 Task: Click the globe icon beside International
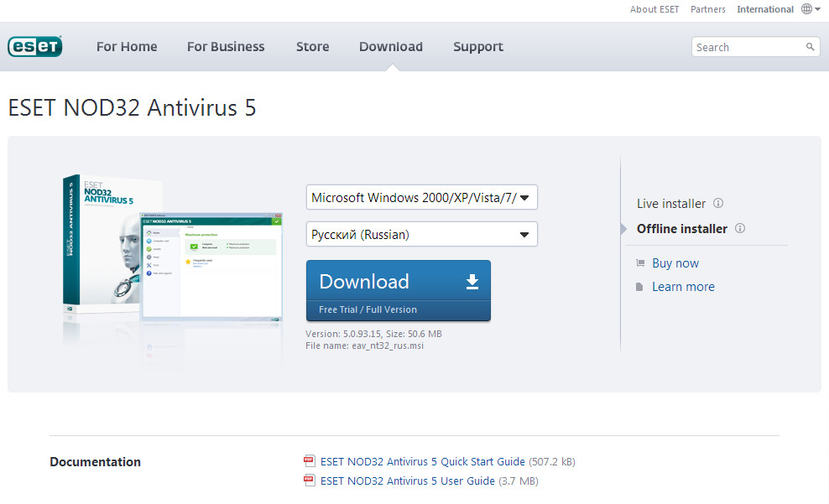point(807,9)
